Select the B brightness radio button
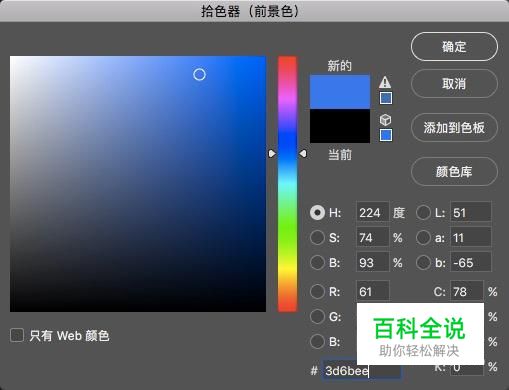The image size is (509, 390). pyautogui.click(x=317, y=262)
